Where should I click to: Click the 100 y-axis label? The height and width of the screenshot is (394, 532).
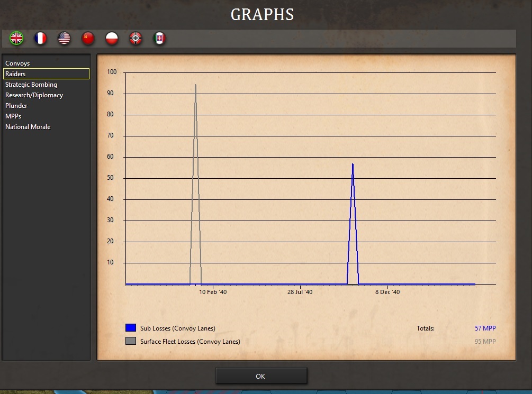point(112,72)
